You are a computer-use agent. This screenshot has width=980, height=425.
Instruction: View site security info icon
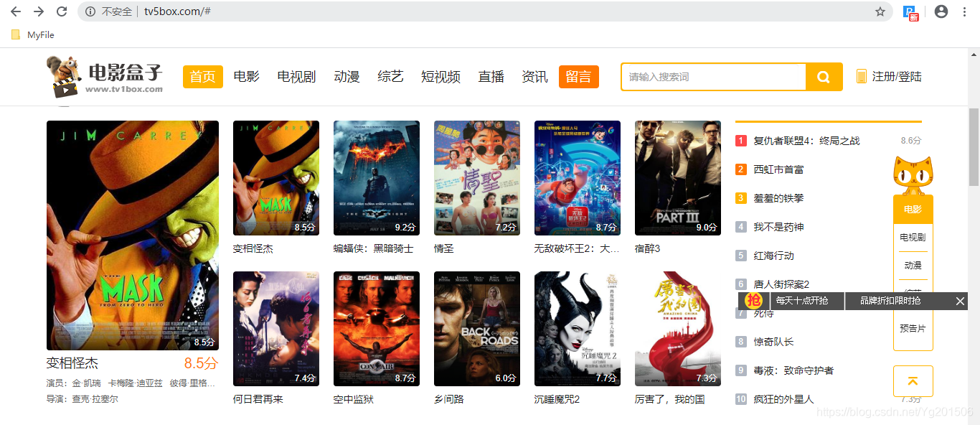pyautogui.click(x=90, y=11)
